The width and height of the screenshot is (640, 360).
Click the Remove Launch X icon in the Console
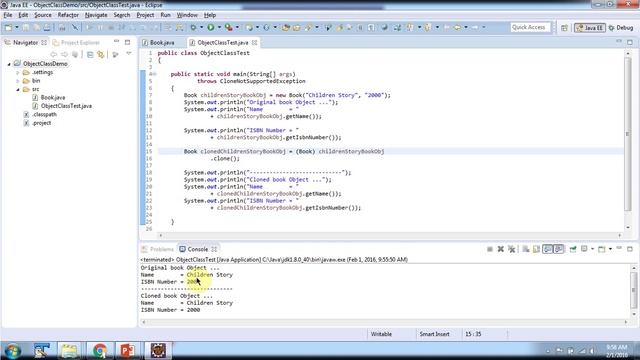[x=500, y=249]
